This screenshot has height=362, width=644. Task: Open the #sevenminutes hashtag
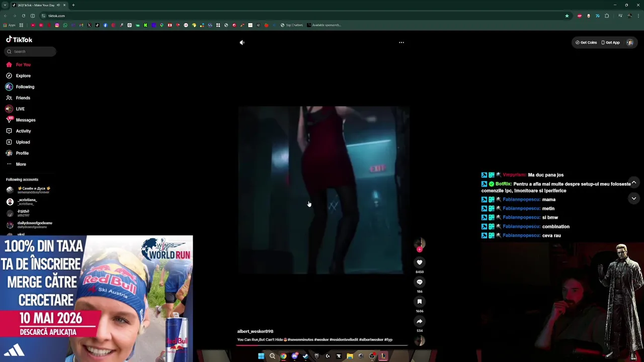(x=300, y=340)
